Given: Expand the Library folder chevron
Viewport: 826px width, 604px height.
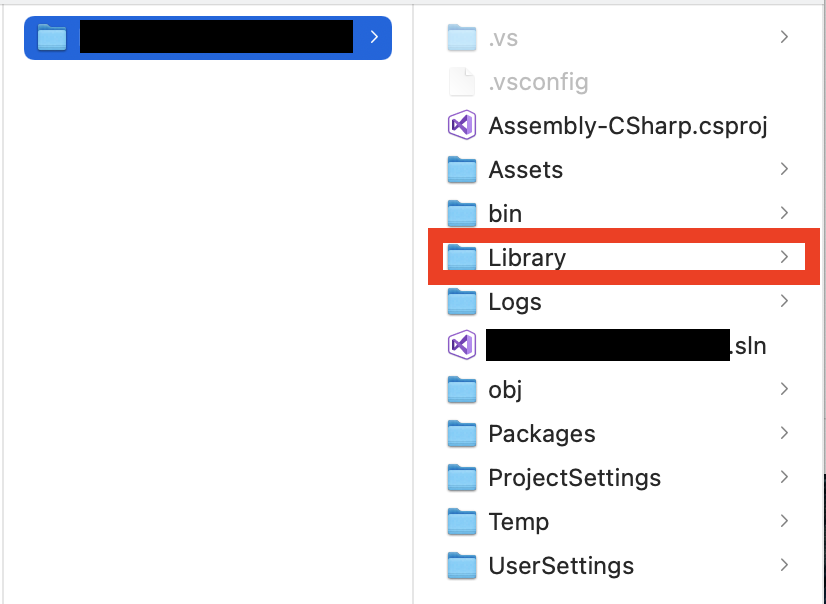Looking at the screenshot, I should point(784,257).
